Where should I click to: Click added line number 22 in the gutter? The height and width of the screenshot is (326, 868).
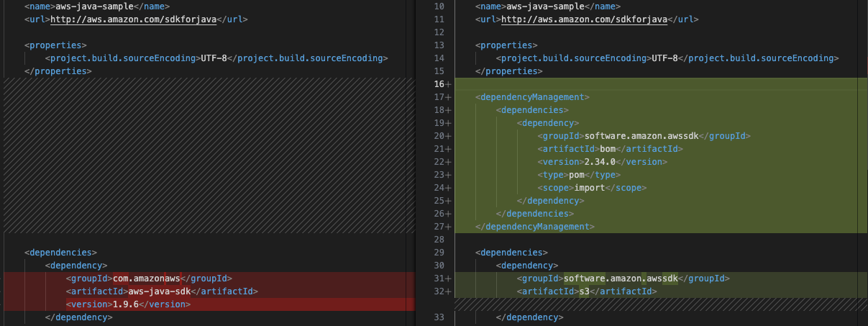439,162
